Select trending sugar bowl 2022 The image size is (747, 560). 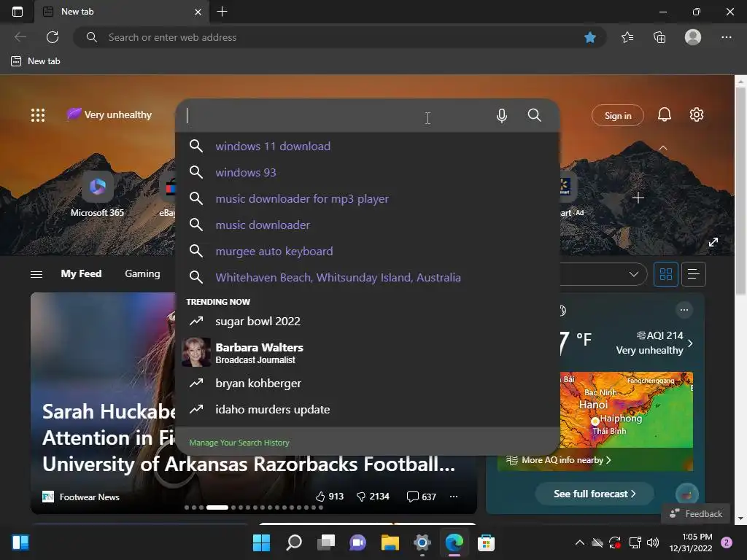point(368,322)
